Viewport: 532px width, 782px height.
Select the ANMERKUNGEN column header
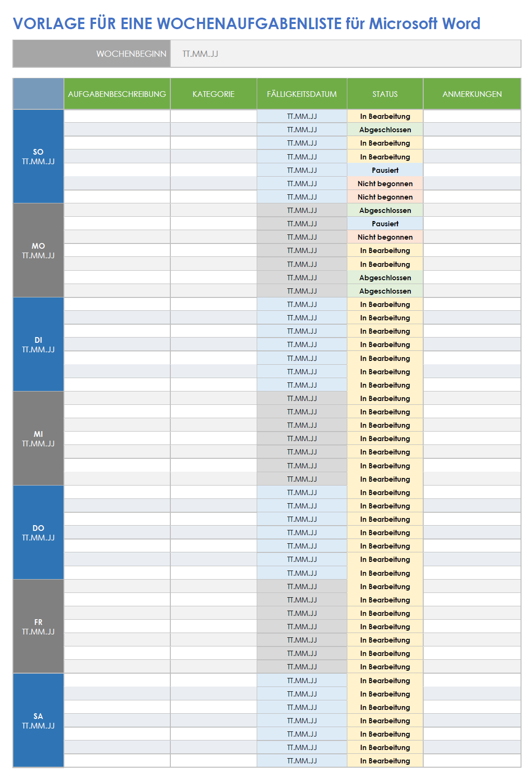[472, 94]
